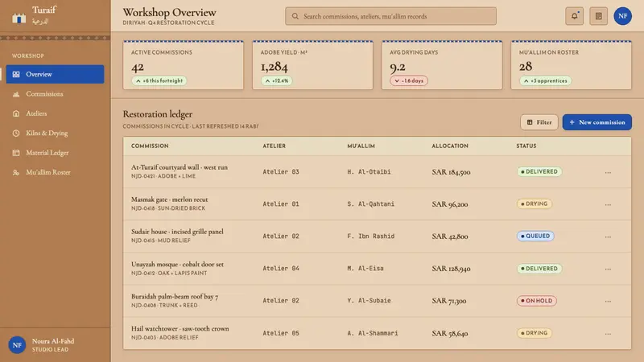Open Material Ledger section
644x362 pixels.
[55, 153]
